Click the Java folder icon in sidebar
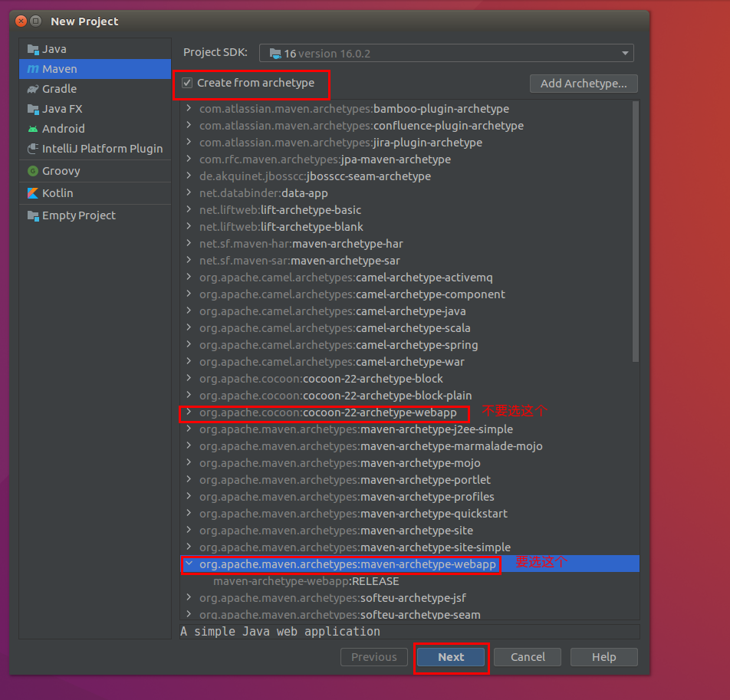 click(x=32, y=49)
